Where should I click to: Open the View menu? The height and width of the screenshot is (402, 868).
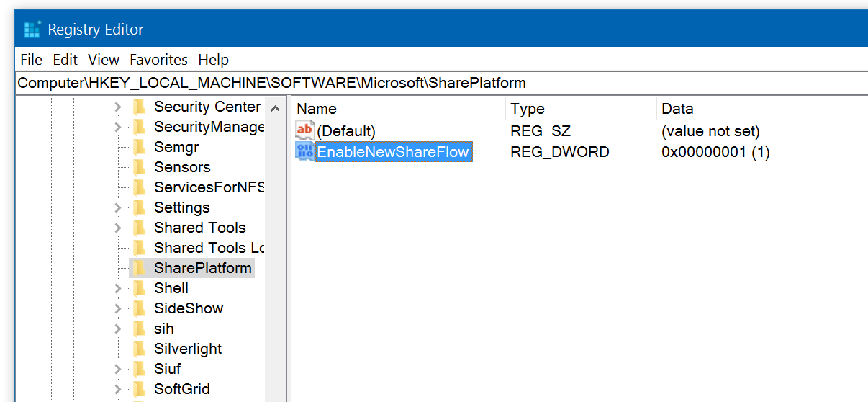[x=104, y=60]
